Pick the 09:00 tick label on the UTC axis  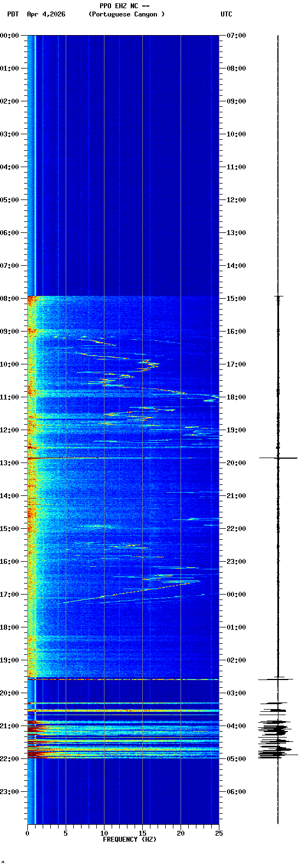pos(236,101)
